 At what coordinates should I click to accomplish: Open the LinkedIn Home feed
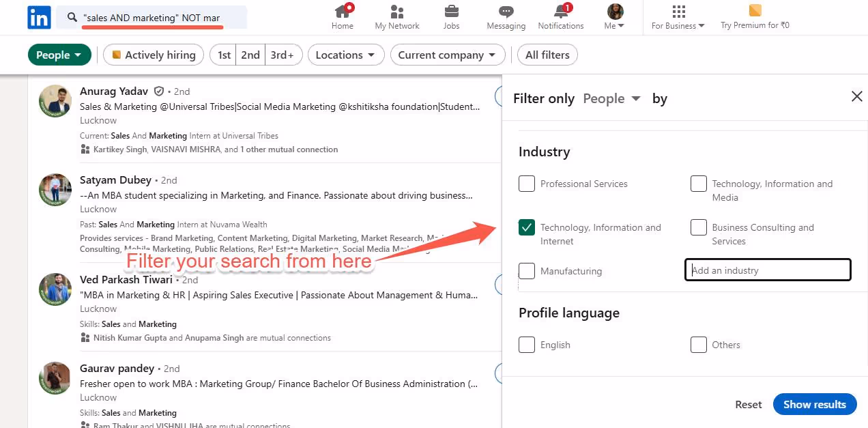(342, 16)
